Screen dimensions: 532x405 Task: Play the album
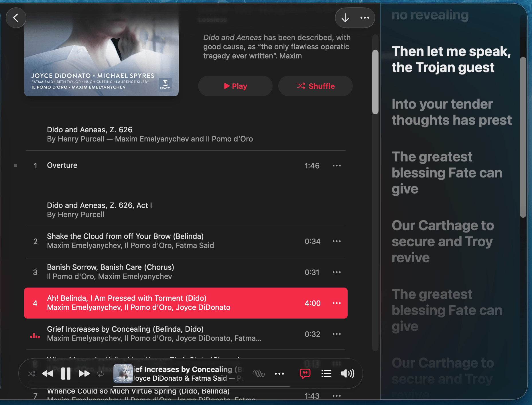[x=235, y=86]
